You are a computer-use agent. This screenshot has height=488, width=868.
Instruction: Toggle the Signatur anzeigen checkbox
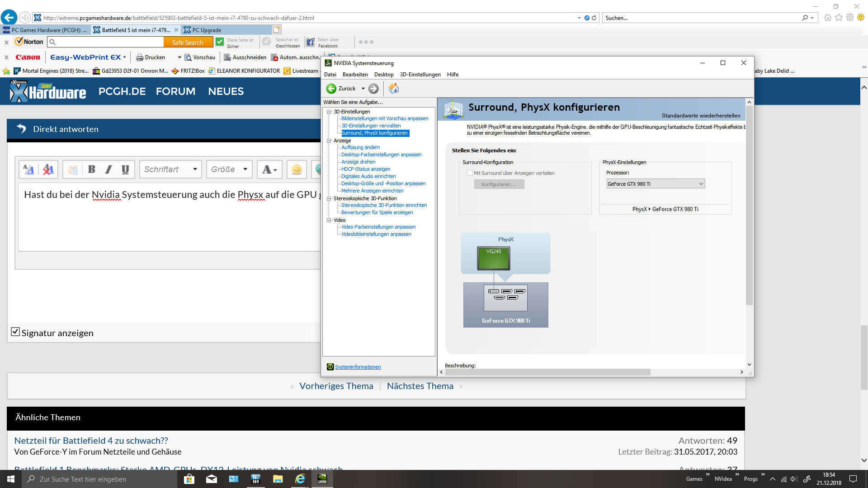tap(15, 332)
